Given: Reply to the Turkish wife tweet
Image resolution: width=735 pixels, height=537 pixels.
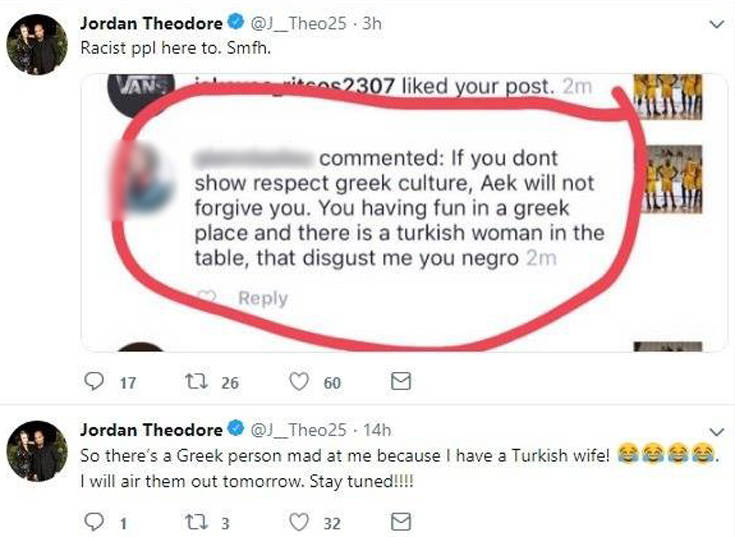Looking at the screenshot, I should tap(94, 522).
